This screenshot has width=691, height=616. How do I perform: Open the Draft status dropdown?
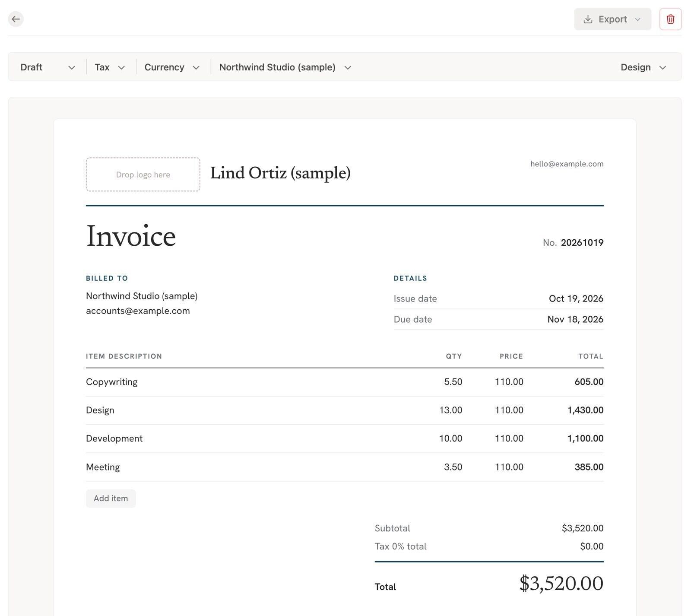pos(48,67)
